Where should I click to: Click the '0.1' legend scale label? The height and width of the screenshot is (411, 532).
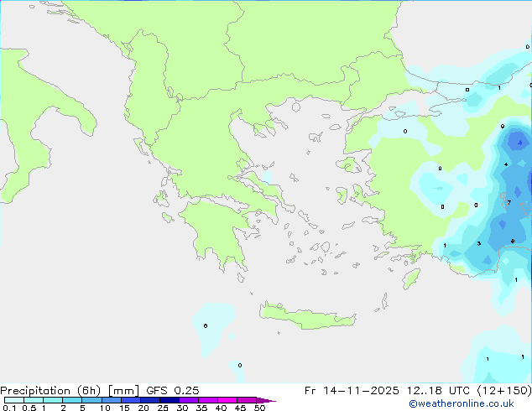pyautogui.click(x=9, y=408)
